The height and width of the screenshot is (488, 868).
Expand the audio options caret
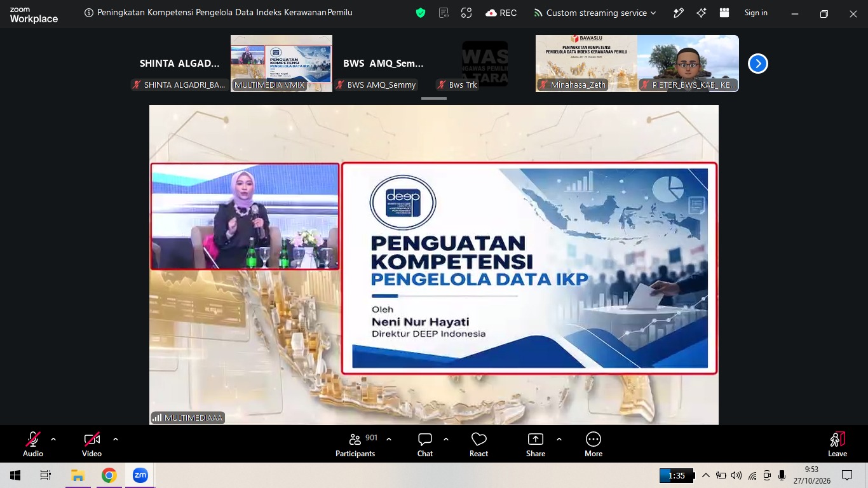coord(53,438)
